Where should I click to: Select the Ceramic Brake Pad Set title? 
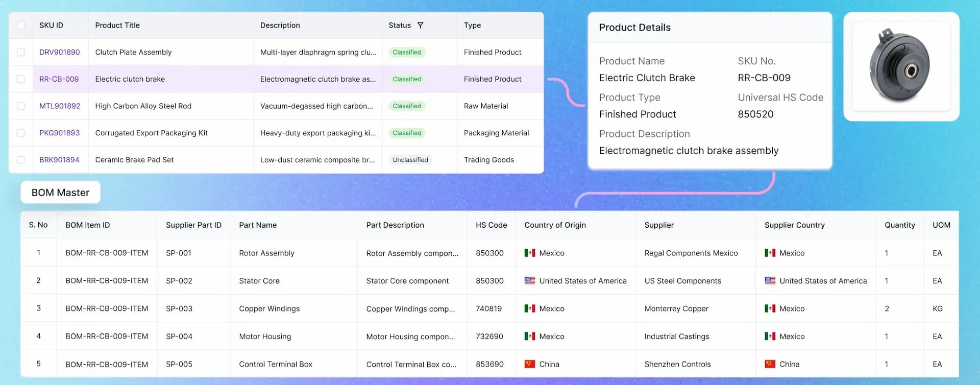tap(134, 160)
